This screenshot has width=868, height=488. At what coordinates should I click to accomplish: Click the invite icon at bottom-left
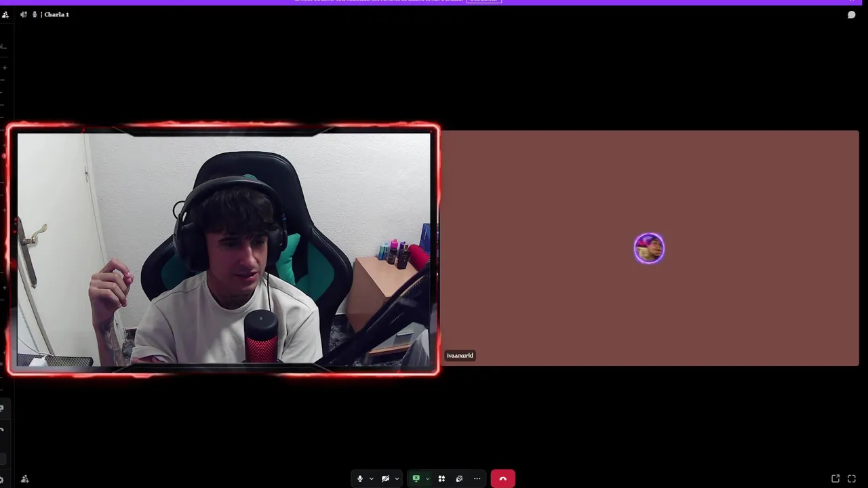[24, 479]
